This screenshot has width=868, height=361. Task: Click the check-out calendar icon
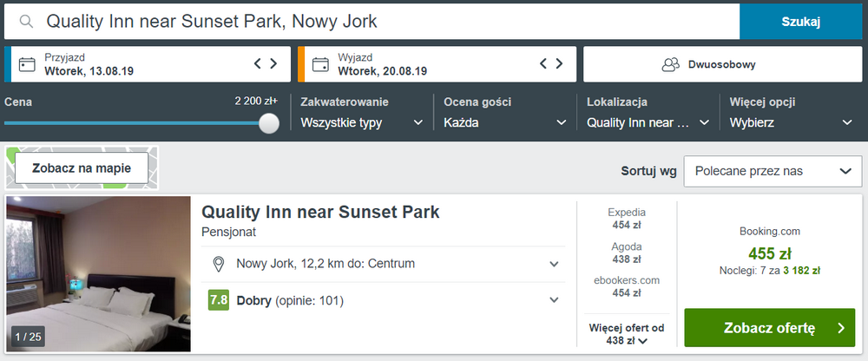(x=320, y=64)
